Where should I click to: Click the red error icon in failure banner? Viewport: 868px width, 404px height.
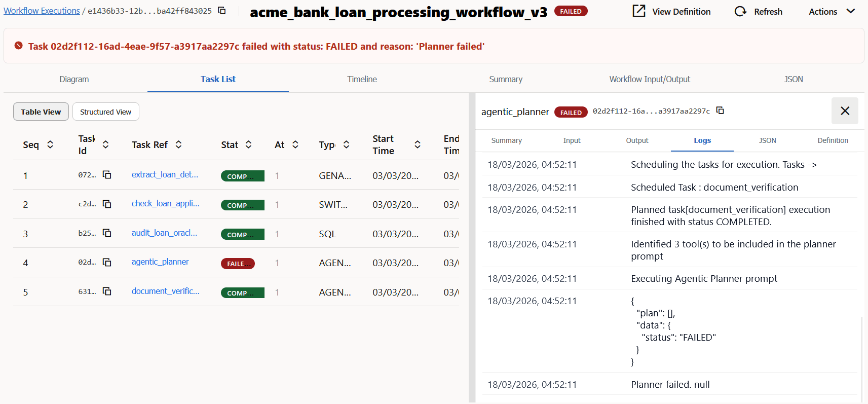pos(19,46)
